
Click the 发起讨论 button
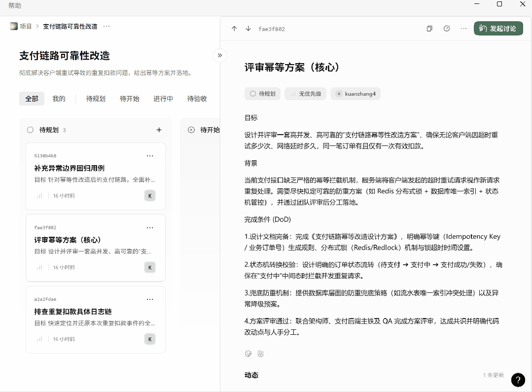coord(498,29)
